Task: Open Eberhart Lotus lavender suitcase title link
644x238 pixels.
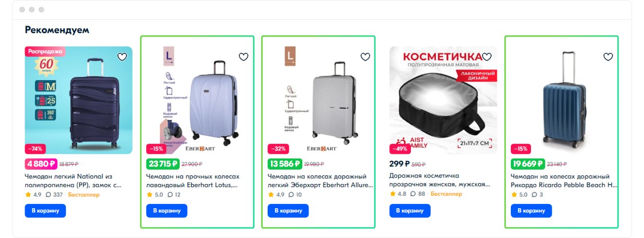Action: [x=193, y=180]
